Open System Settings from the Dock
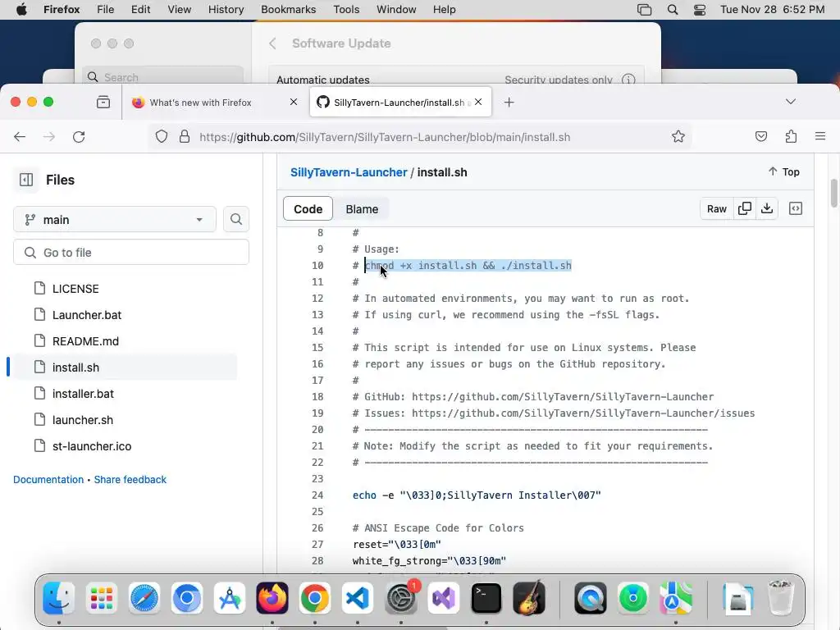 (401, 597)
